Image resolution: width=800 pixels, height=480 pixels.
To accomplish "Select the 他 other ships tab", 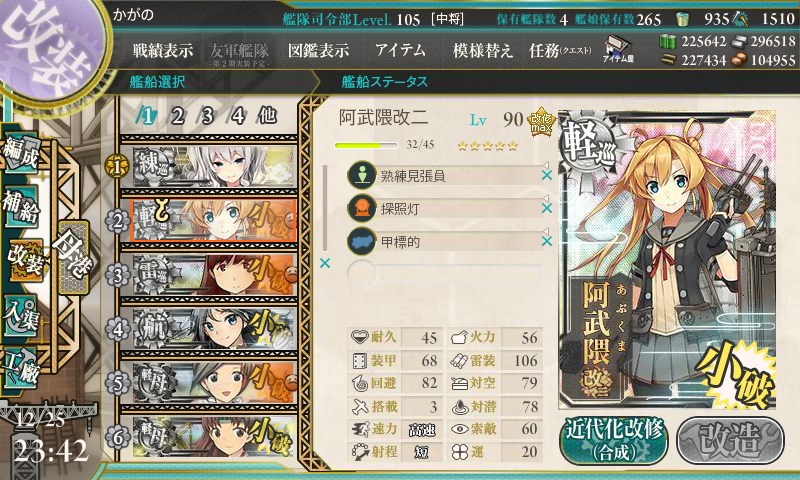I will pos(267,116).
